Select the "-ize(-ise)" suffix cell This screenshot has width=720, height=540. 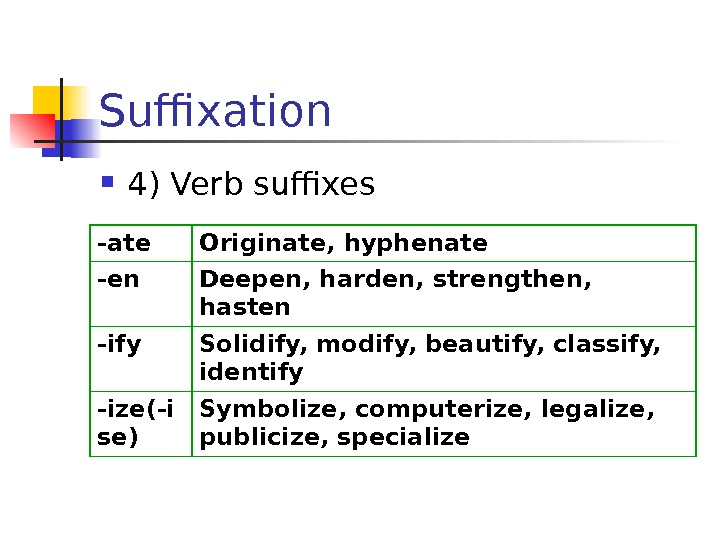140,423
